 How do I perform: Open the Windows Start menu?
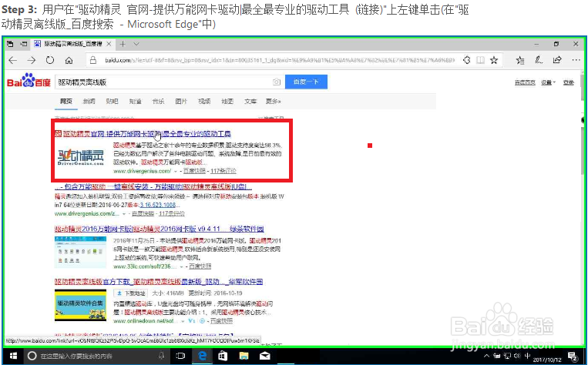[x=13, y=356]
